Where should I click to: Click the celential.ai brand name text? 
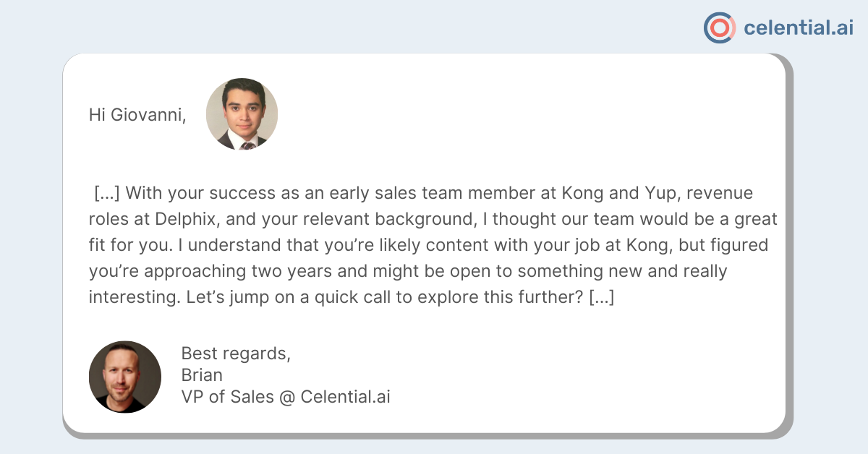[x=799, y=28]
